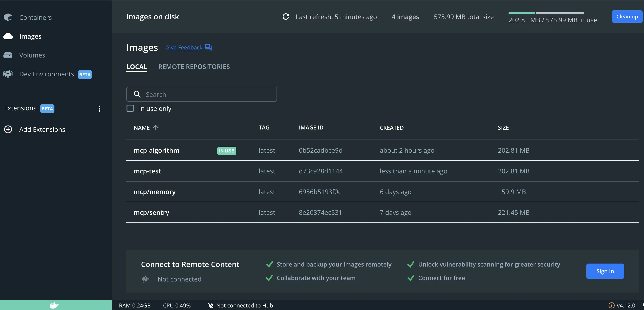
Task: Click the Not connected to Hub icon
Action: click(211, 305)
